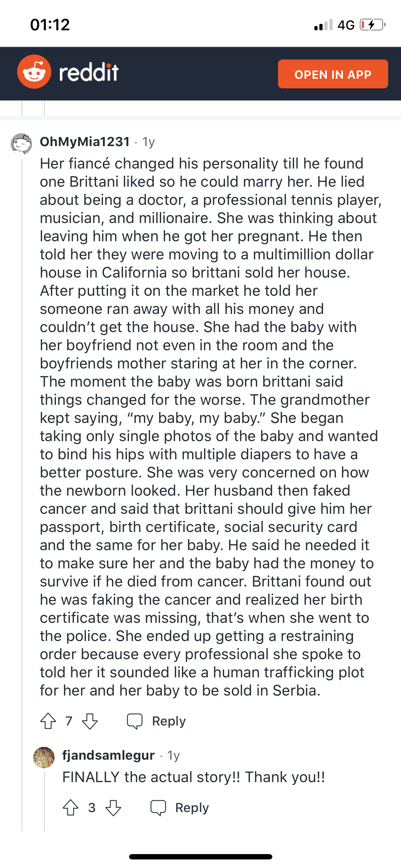
Task: Tap the battery charging status icon
Action: (372, 25)
